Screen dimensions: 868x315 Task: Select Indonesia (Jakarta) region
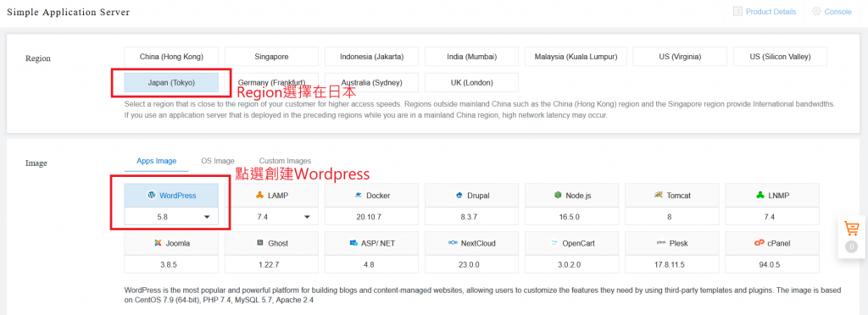coord(371,57)
